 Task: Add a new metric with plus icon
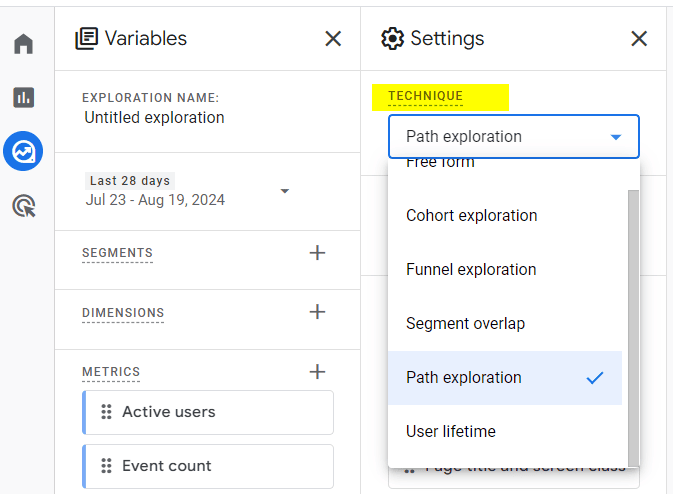(x=317, y=372)
